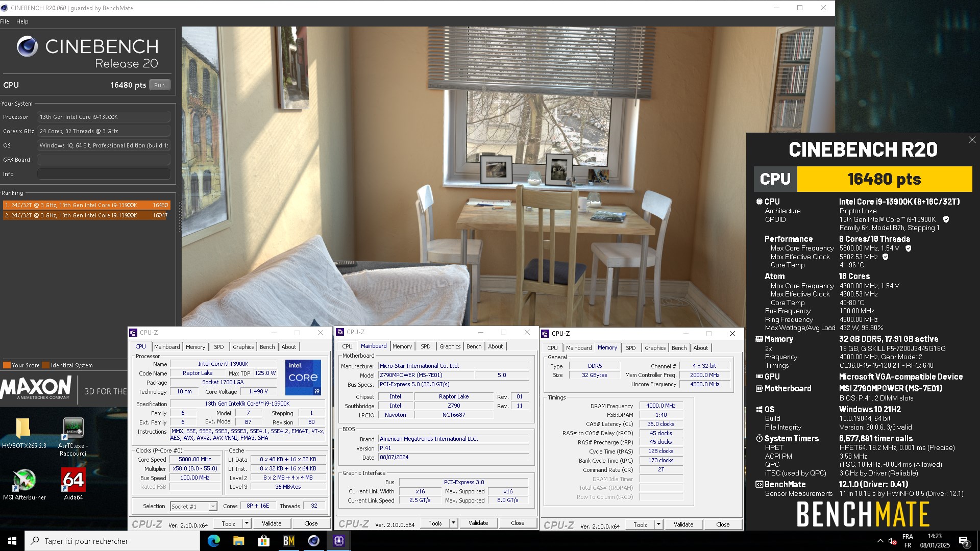Open Microsoft Store taskbar icon

point(263,541)
